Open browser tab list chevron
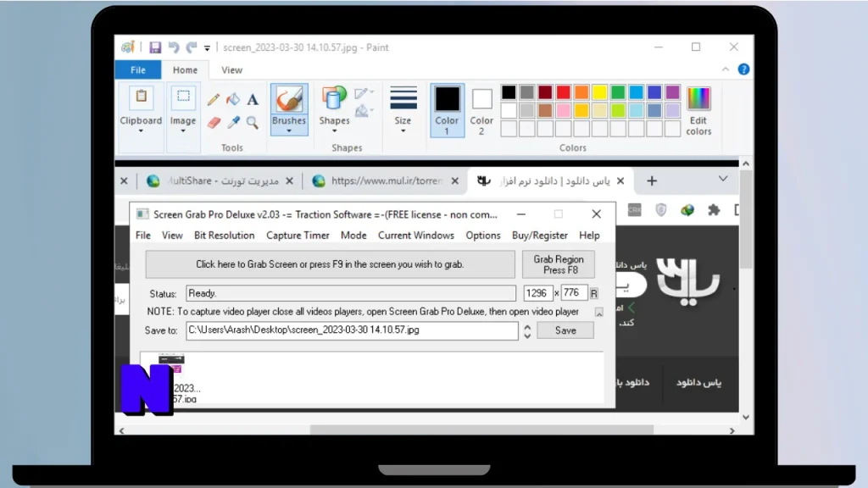868x488 pixels. tap(723, 180)
